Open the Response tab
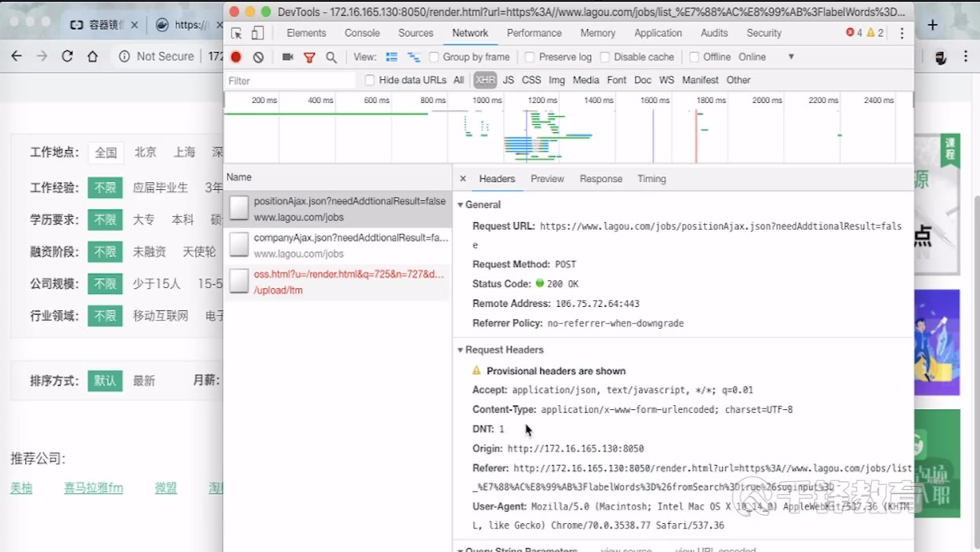Screen dimensions: 980x552 coord(600,179)
